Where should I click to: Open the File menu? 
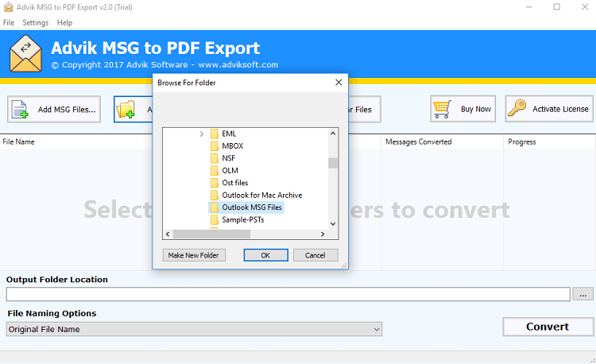9,23
